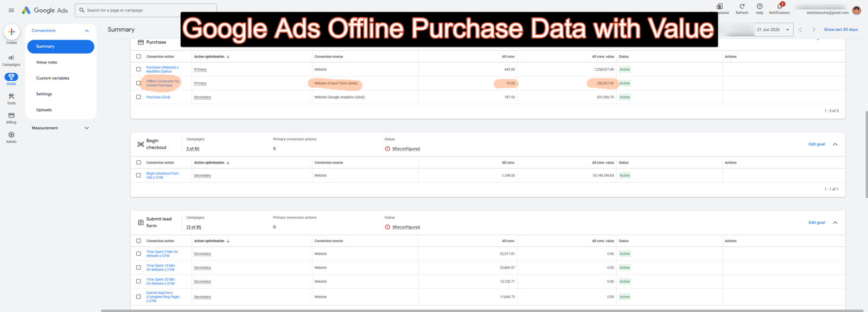Click the search page or campaign field
Image resolution: width=868 pixels, height=312 pixels.
[146, 10]
